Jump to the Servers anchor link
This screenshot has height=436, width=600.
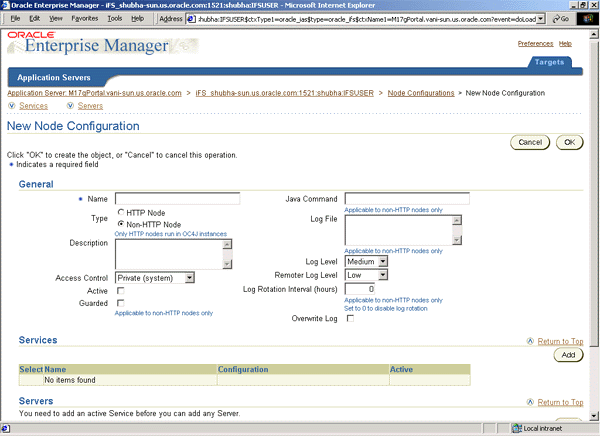(90, 106)
